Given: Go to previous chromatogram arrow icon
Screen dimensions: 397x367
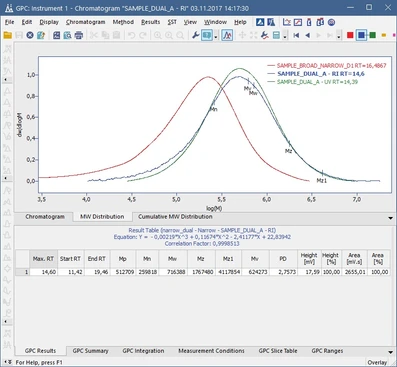Looking at the screenshot, I should (307, 35).
